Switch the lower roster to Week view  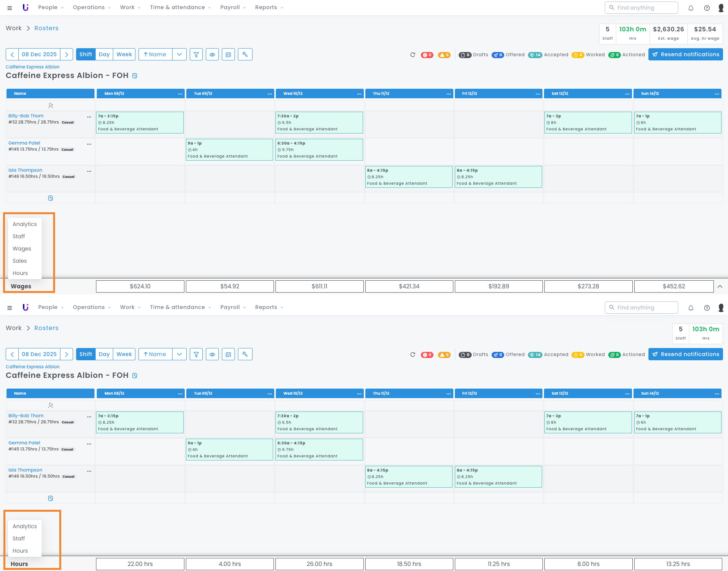tap(124, 355)
